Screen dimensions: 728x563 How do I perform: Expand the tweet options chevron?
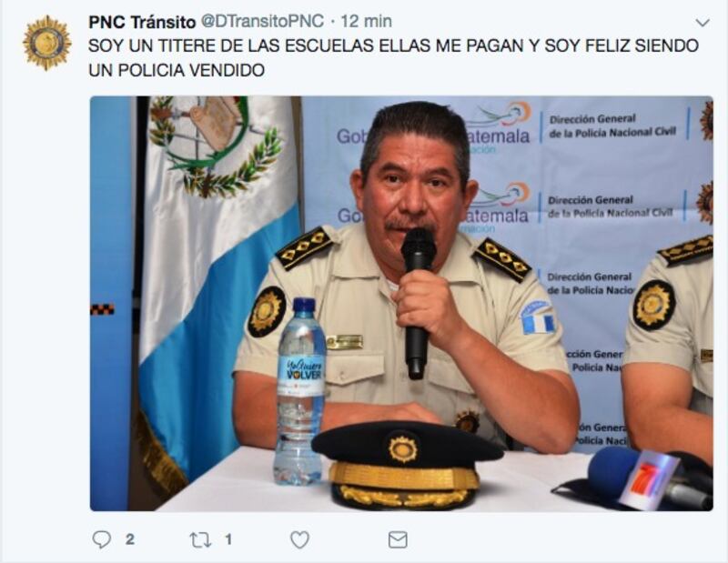click(703, 22)
